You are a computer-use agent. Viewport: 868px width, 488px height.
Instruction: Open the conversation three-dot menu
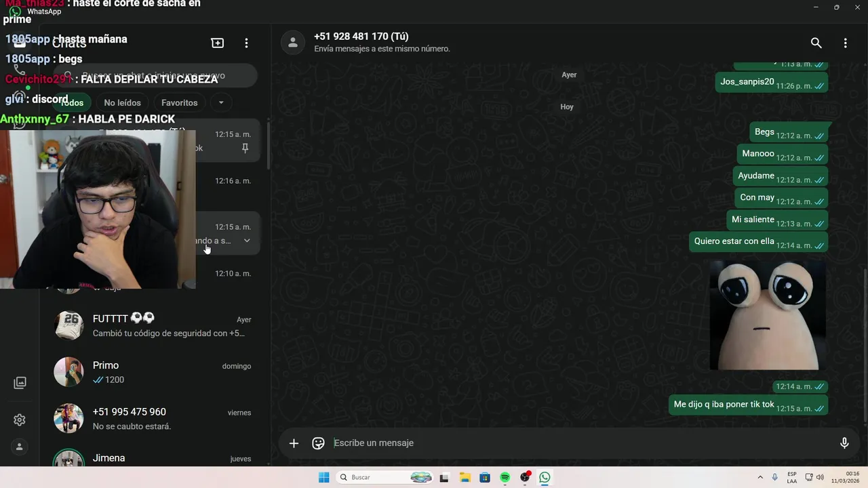pyautogui.click(x=845, y=43)
